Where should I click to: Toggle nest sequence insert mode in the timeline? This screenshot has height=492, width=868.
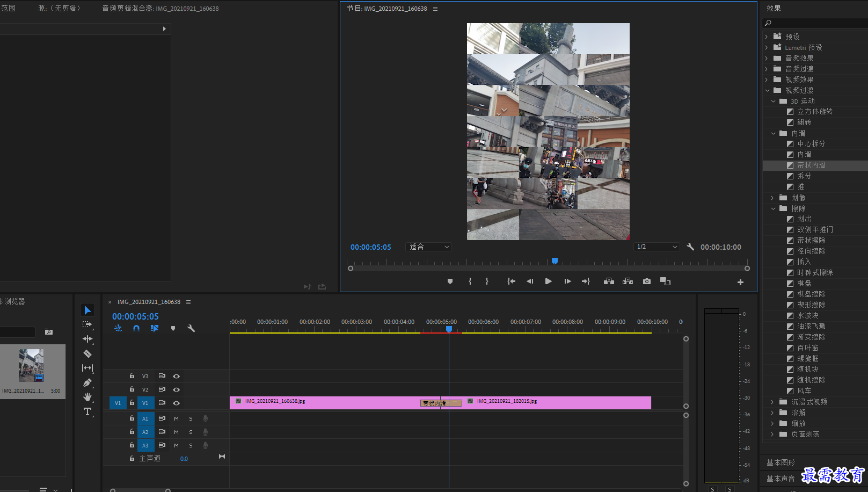118,328
